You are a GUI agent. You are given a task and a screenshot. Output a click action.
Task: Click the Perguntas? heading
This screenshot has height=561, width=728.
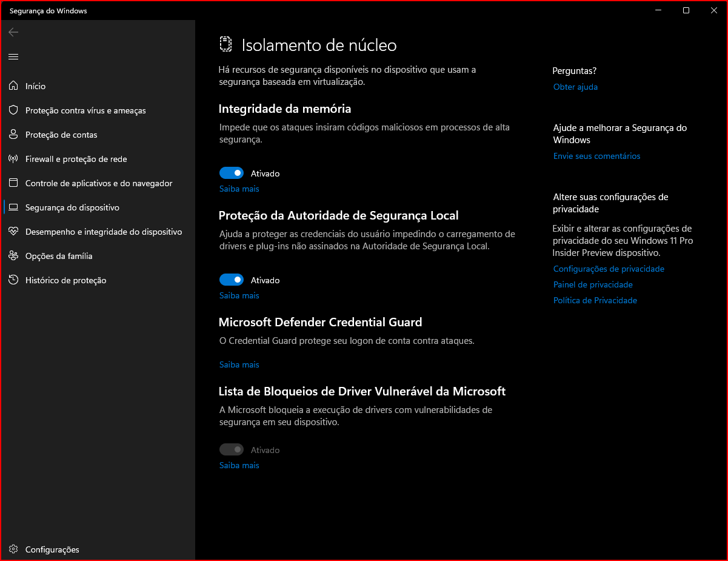(x=575, y=71)
